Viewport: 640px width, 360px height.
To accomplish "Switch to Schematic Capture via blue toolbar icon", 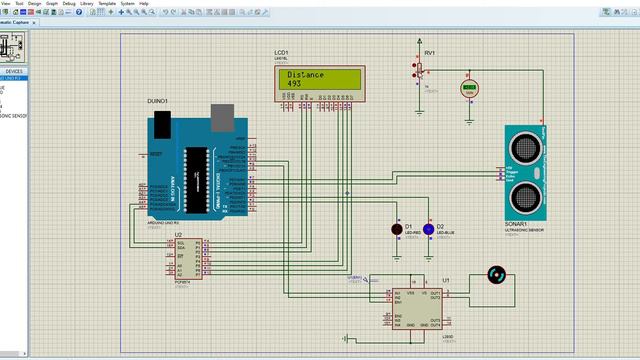I will coord(23,12).
